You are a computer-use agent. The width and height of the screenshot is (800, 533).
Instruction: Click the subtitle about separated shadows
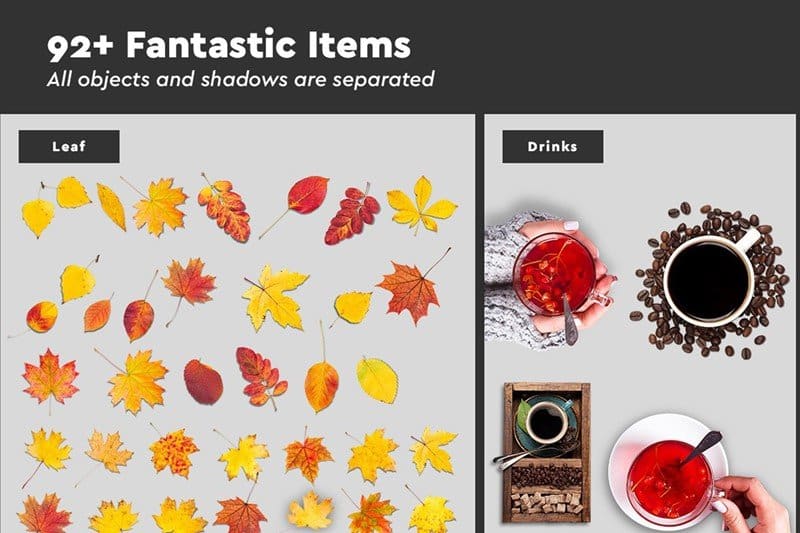240,79
